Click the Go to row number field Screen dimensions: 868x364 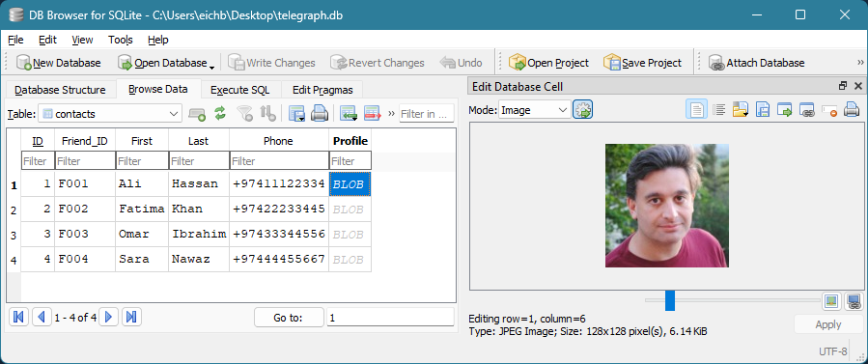click(390, 318)
